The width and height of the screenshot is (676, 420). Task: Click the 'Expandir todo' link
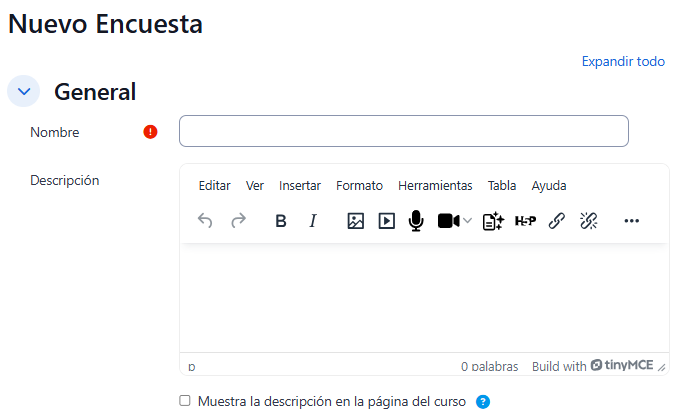(x=623, y=62)
